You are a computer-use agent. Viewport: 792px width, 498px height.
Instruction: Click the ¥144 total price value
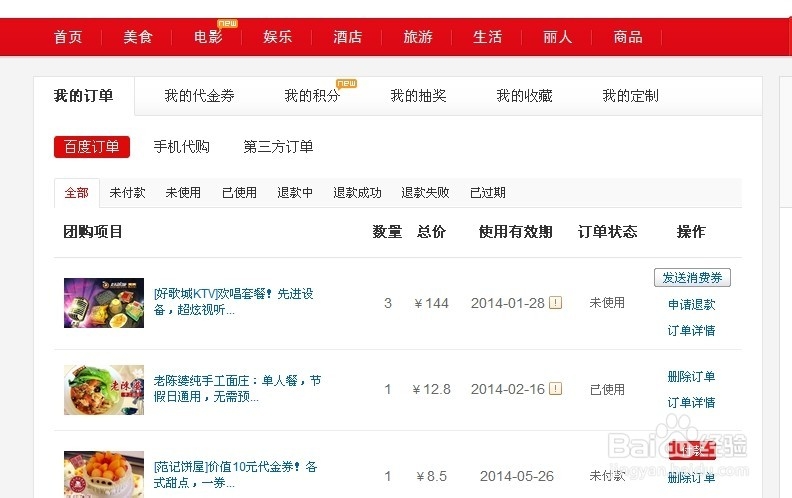(x=431, y=303)
